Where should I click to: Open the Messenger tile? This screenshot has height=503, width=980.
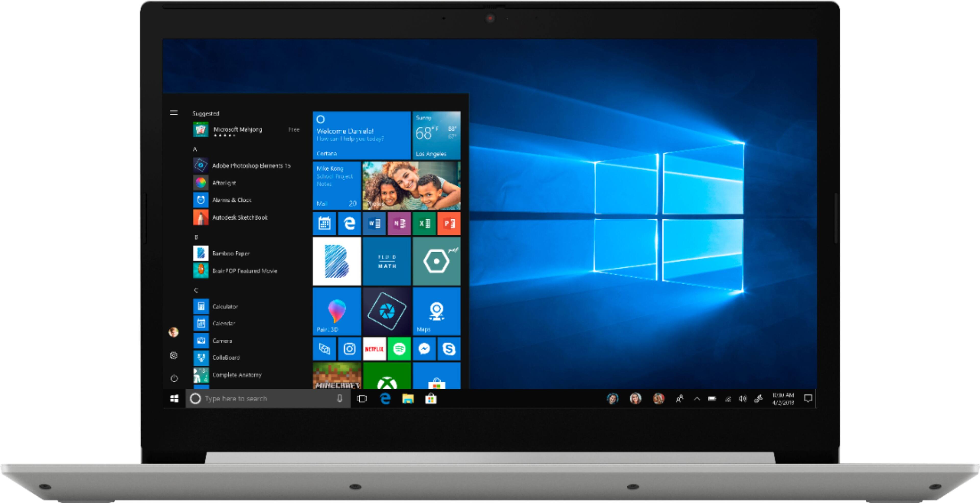click(x=424, y=349)
